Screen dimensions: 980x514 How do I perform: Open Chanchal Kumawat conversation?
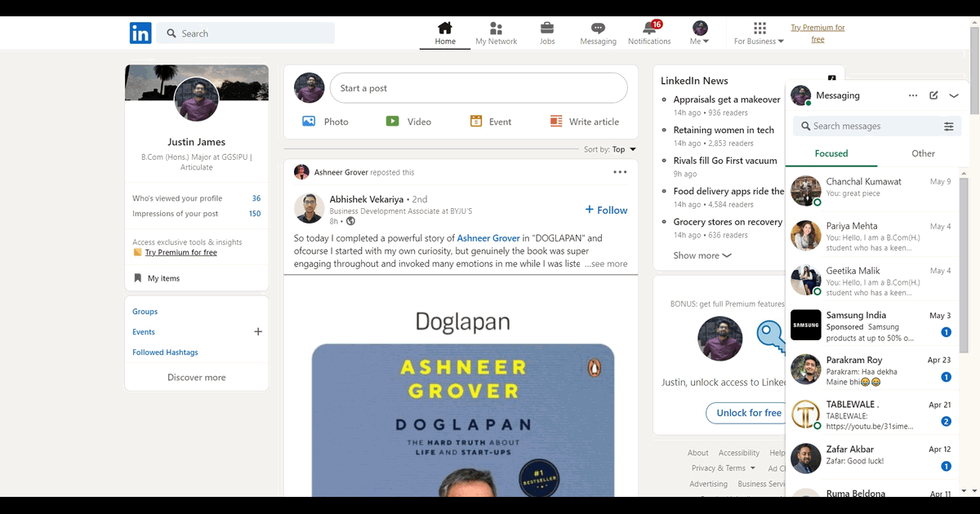(x=872, y=190)
